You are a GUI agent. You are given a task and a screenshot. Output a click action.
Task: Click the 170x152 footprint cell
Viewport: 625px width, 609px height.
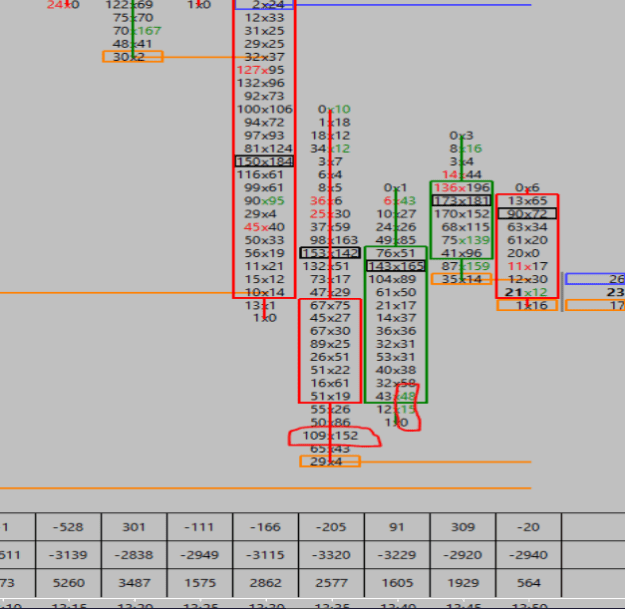coord(462,214)
